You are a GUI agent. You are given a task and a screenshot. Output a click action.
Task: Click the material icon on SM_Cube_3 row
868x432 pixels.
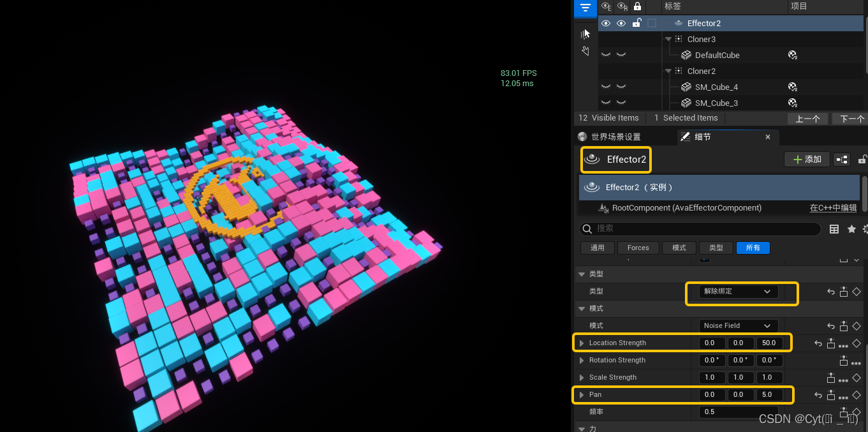pos(793,103)
